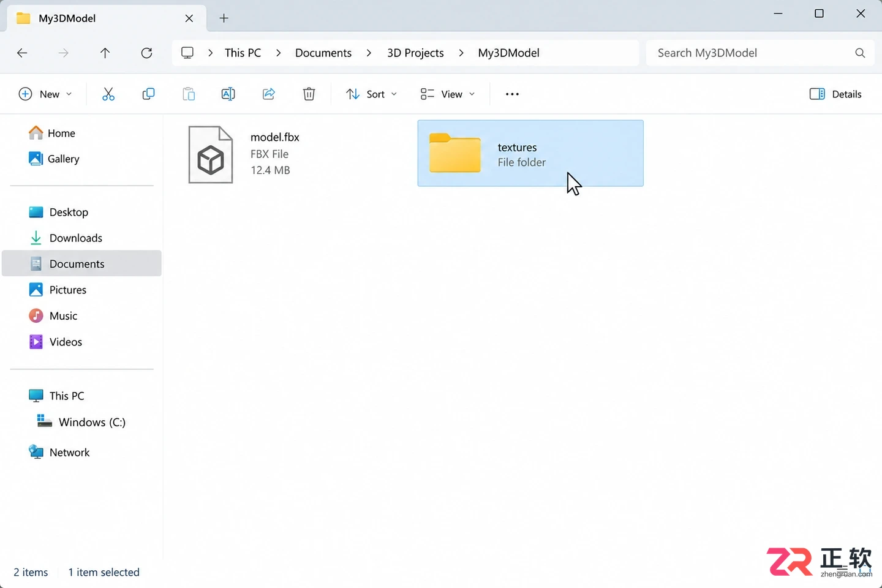Select the model.fbx file icon
Screen dimensions: 882x588
click(x=211, y=154)
